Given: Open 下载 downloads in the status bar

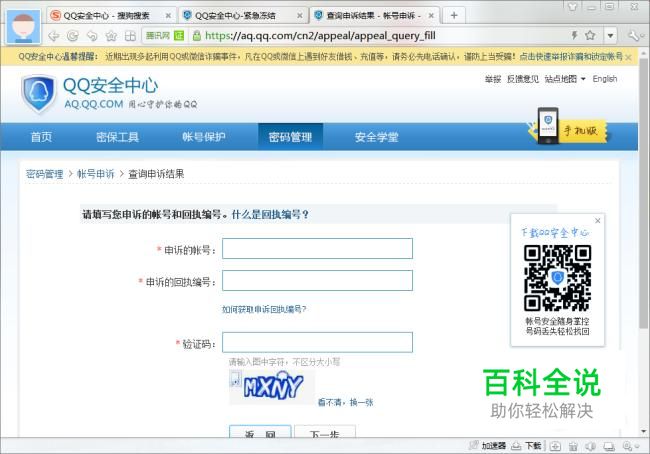Looking at the screenshot, I should click(x=526, y=446).
